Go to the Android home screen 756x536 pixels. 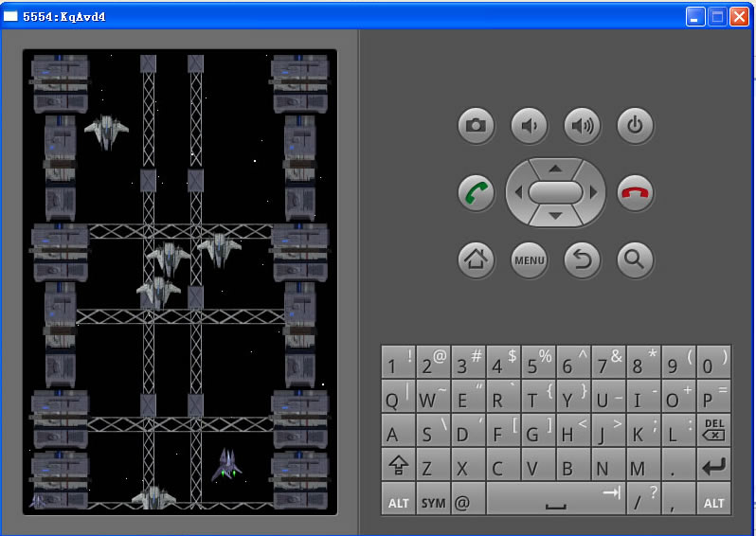tap(477, 259)
